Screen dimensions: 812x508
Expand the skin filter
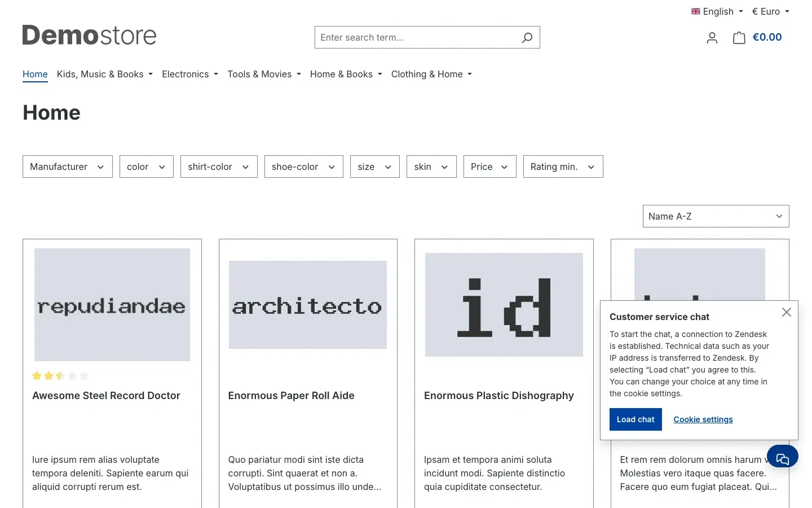(431, 167)
